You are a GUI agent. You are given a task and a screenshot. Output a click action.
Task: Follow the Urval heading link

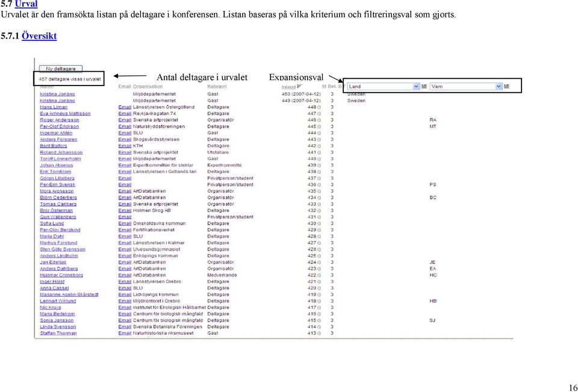[x=26, y=4]
